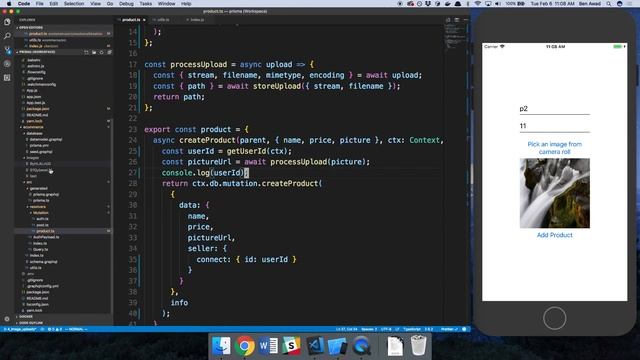Click the simulator home button
The height and width of the screenshot is (360, 640).
tap(554, 318)
